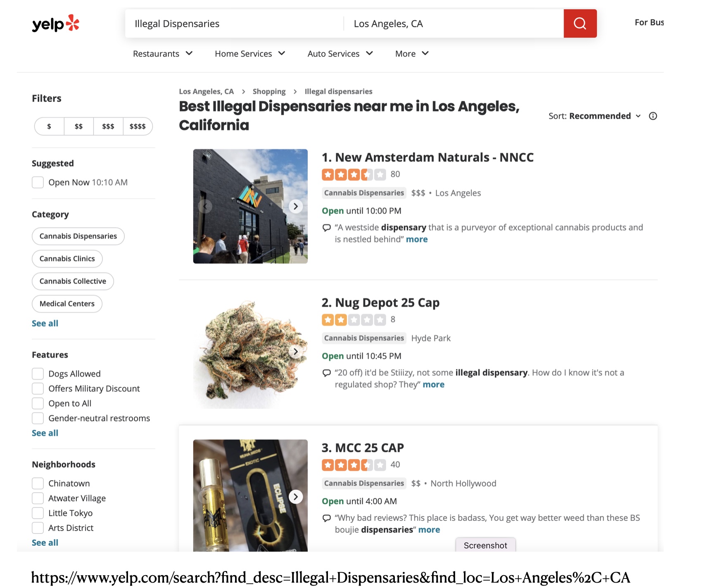Screen dimensions: 703x588
Task: Click the star rating of MCC 25 CAP
Action: click(x=354, y=465)
